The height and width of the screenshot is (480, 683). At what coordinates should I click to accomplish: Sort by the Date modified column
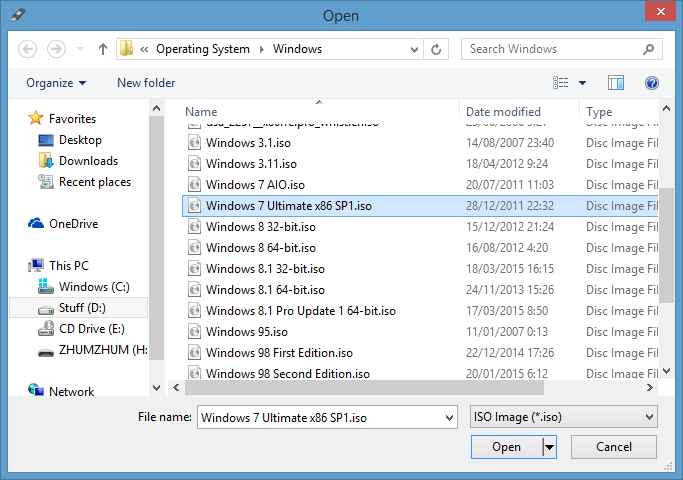[x=503, y=112]
